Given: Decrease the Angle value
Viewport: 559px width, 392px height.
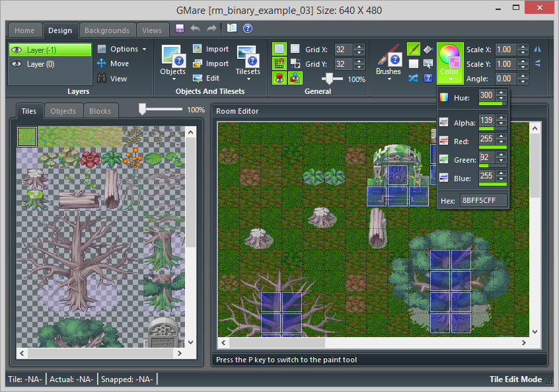Looking at the screenshot, I should click(x=523, y=81).
